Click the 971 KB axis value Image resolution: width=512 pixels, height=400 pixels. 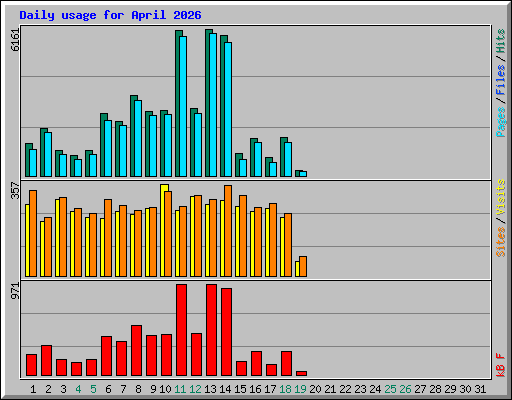(15, 291)
